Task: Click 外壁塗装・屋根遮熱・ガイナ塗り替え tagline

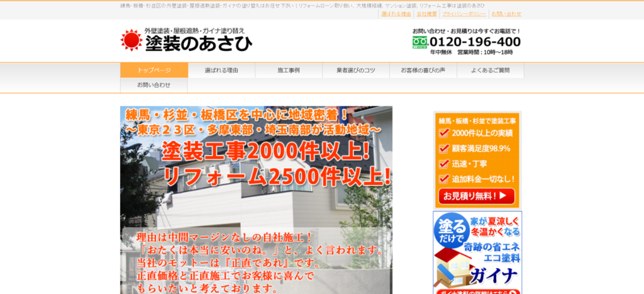Action: pyautogui.click(x=195, y=30)
